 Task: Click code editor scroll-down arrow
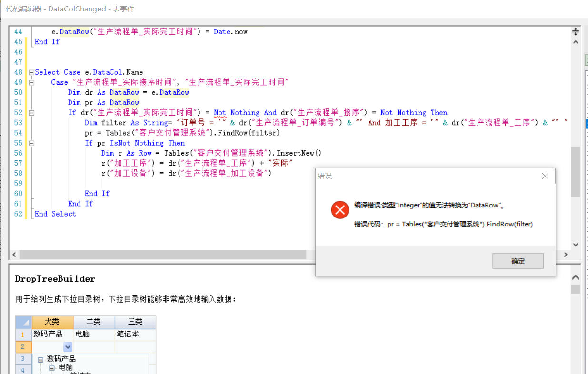point(575,245)
